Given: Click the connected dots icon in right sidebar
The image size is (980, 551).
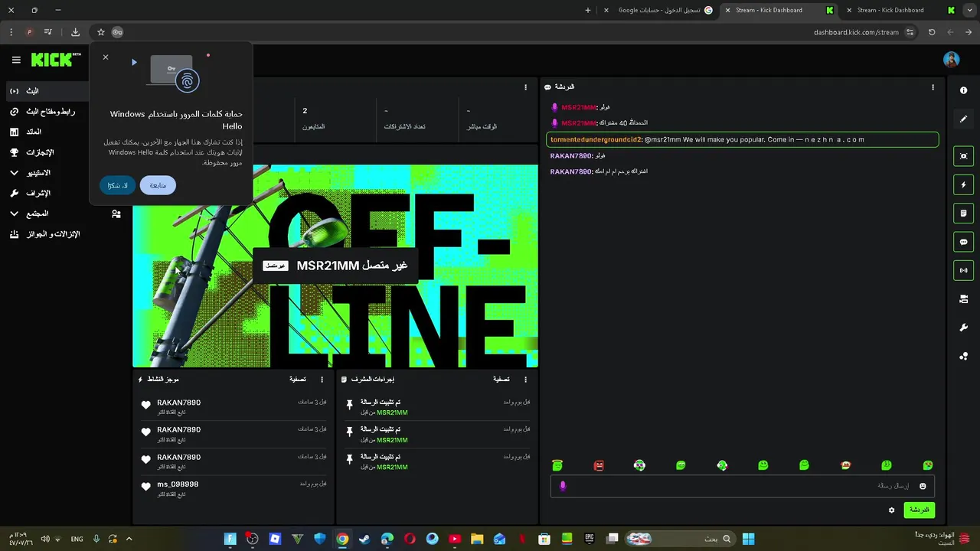Looking at the screenshot, I should [x=963, y=356].
